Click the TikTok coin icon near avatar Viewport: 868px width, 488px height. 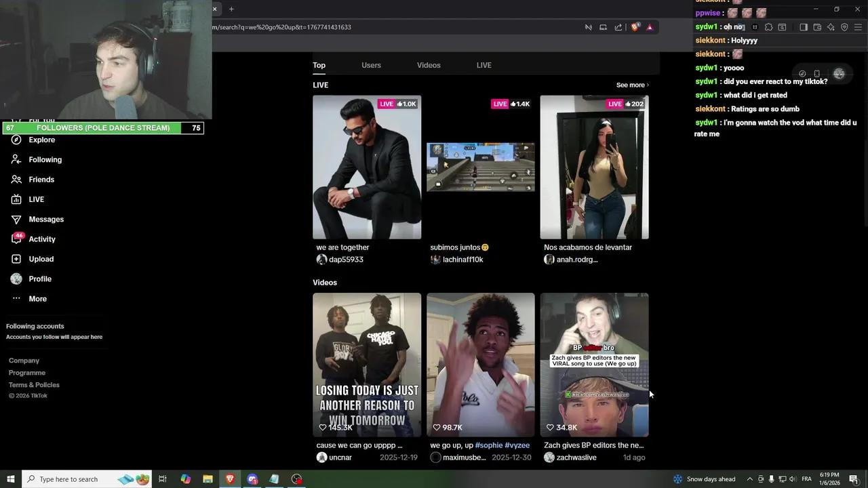pyautogui.click(x=802, y=74)
